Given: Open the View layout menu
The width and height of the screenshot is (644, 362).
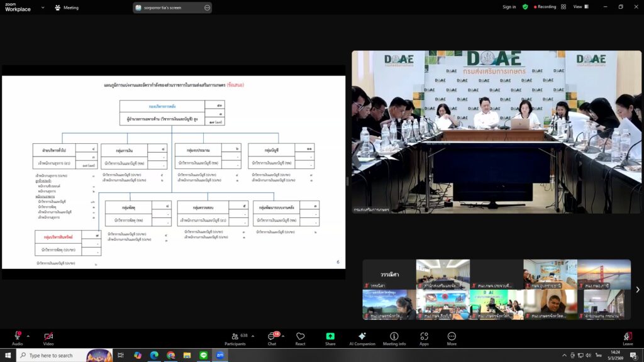Looking at the screenshot, I should [x=580, y=7].
